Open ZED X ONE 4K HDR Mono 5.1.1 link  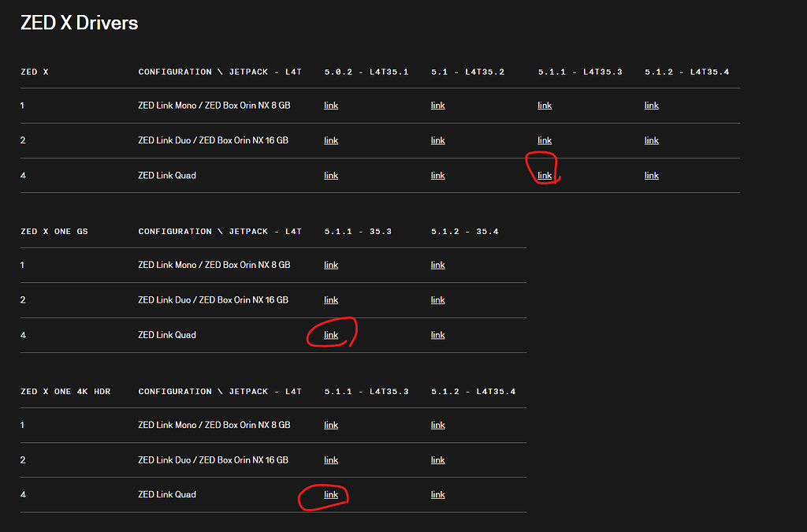click(330, 424)
